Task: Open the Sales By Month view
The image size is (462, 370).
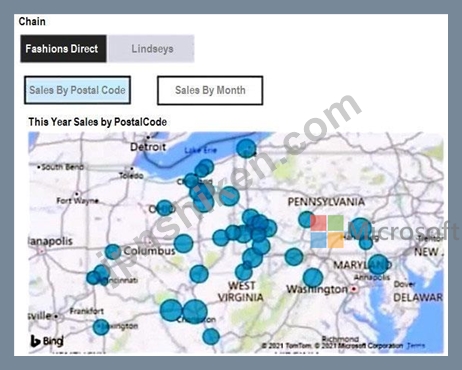Action: (210, 90)
